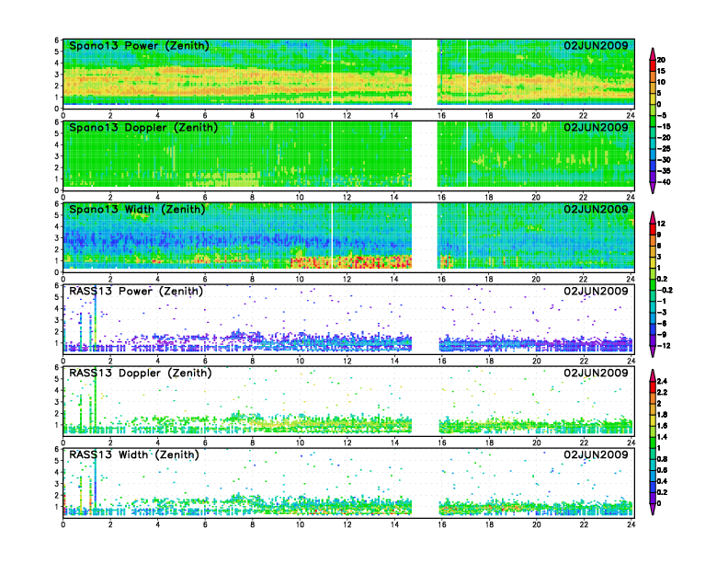Click the magenta top arrow of the lowest color scale
The height and width of the screenshot is (563, 728).
click(x=653, y=374)
